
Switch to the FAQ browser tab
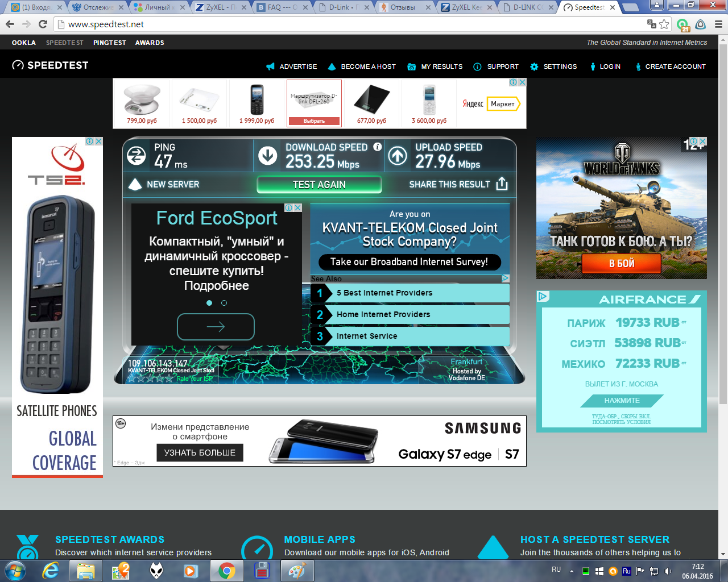click(x=283, y=7)
